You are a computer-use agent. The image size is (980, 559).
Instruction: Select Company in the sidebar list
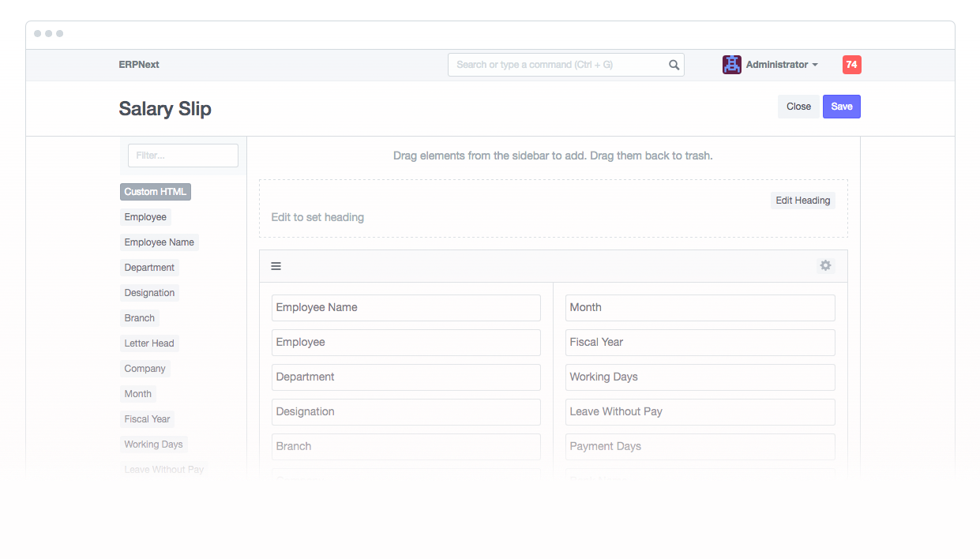145,369
